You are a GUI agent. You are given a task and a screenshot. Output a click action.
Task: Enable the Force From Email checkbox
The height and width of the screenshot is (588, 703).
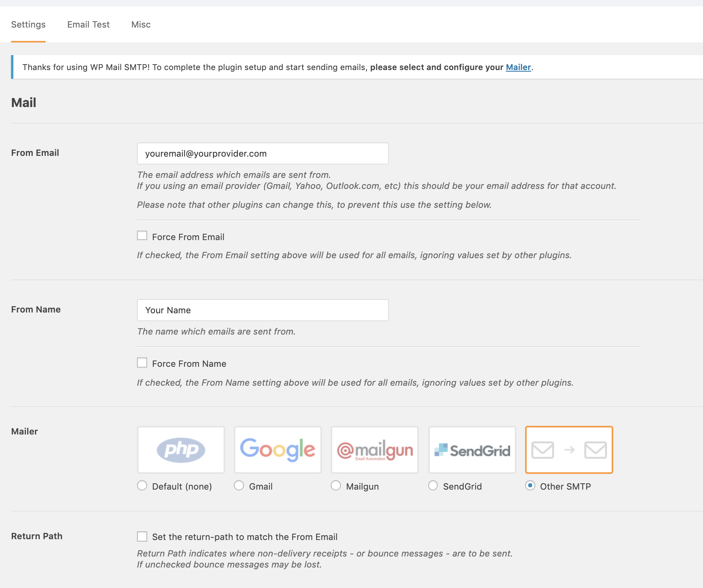pos(142,236)
